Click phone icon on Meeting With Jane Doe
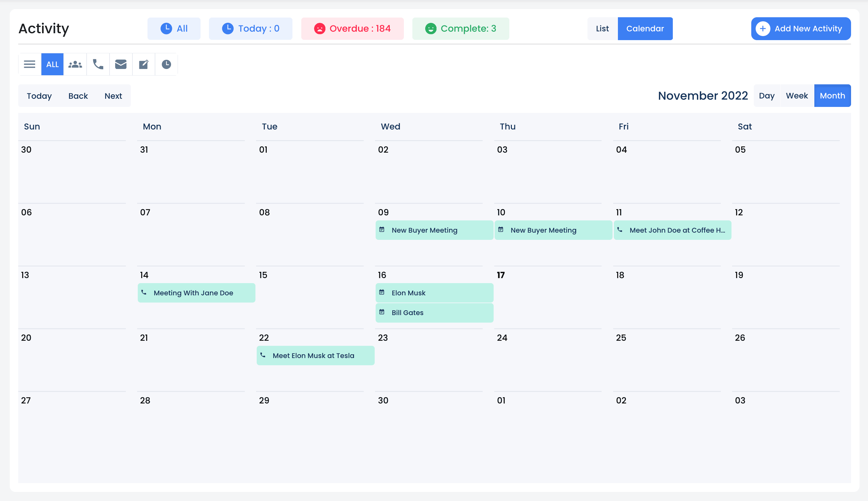 (x=144, y=293)
